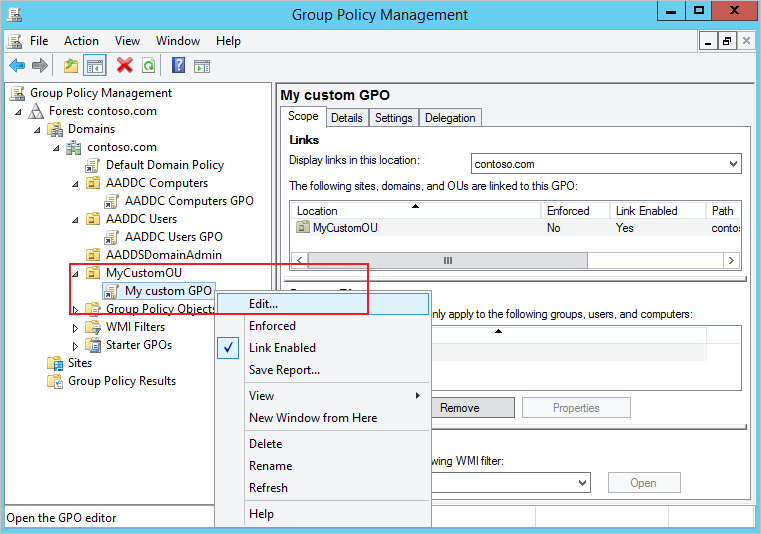
Task: Choose Refresh from the context menu
Action: tap(324, 487)
